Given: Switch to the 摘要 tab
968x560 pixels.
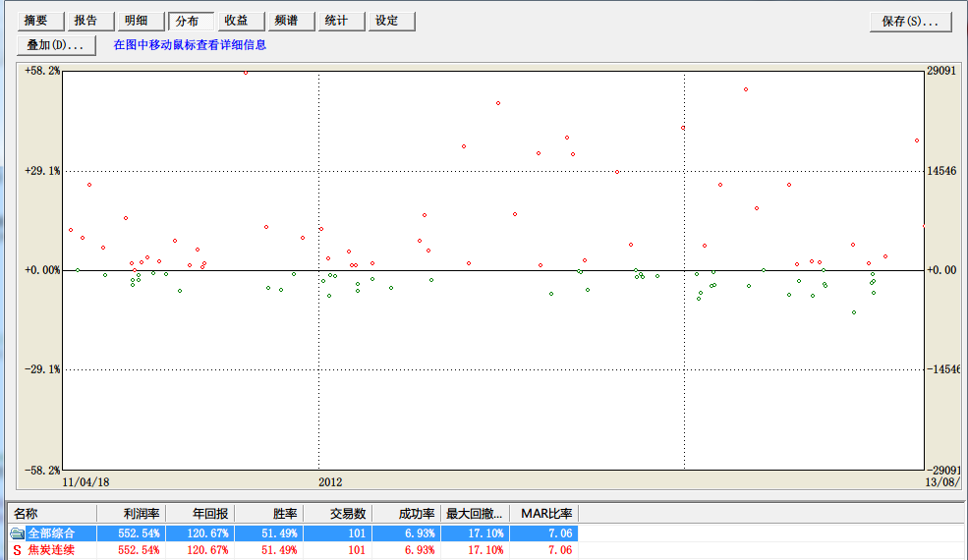Looking at the screenshot, I should click(40, 21).
